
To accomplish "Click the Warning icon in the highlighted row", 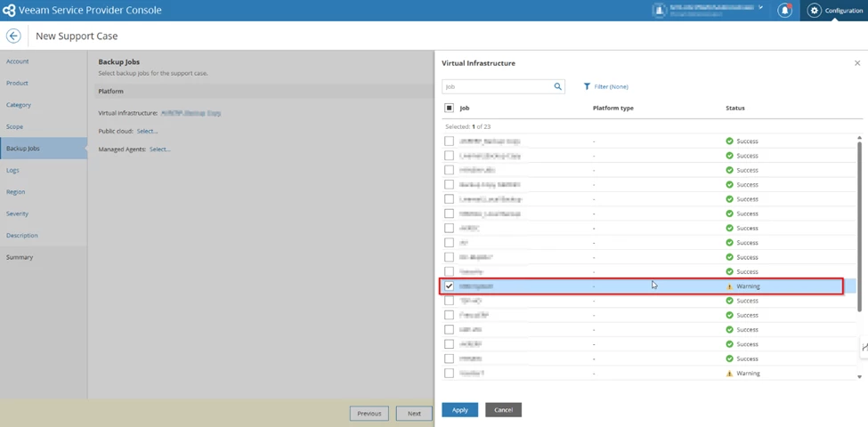I will (730, 286).
